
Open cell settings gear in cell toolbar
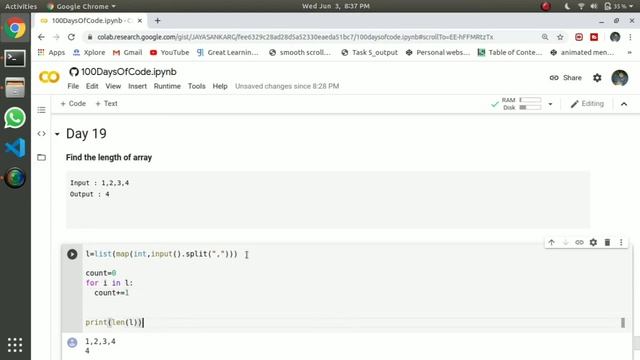(x=593, y=242)
